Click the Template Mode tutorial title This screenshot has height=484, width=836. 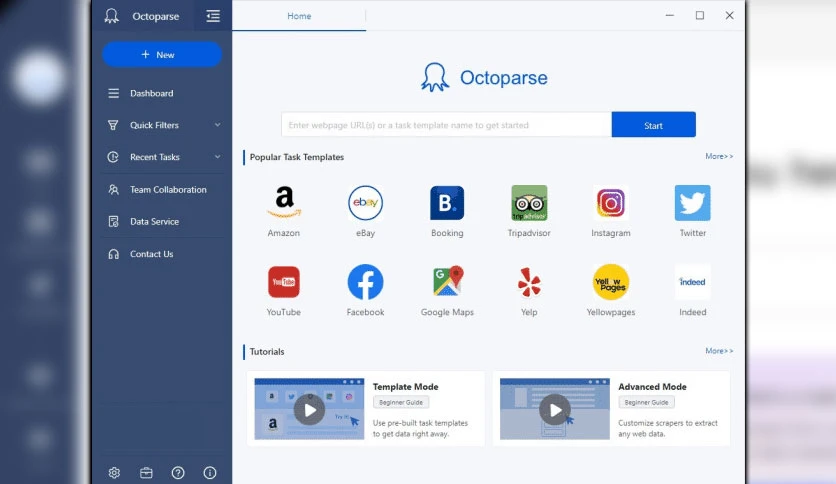(405, 386)
